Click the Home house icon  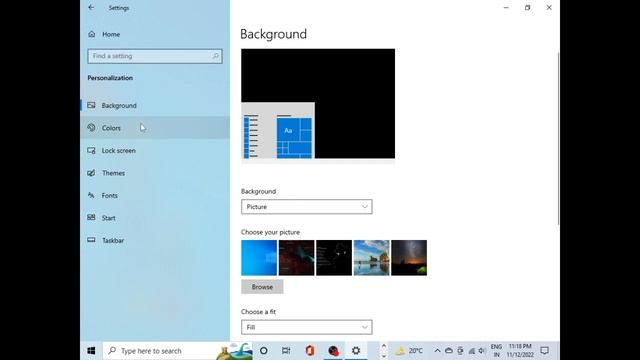[x=92, y=34]
